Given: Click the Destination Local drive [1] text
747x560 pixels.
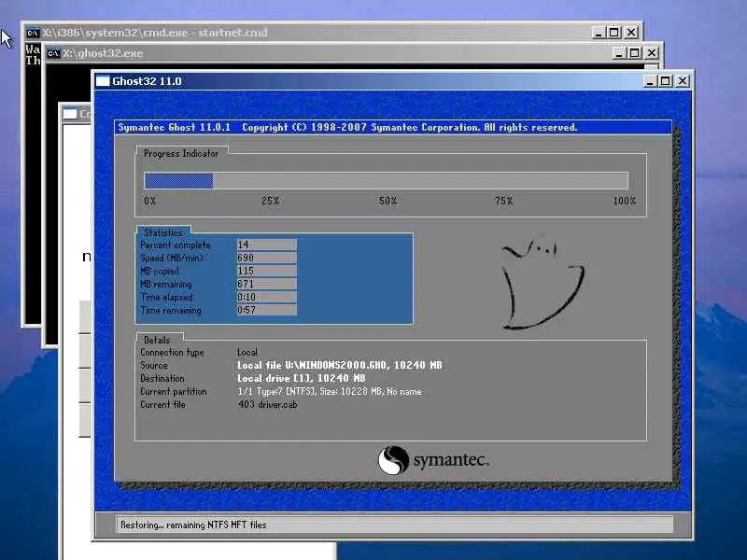Looking at the screenshot, I should point(301,378).
